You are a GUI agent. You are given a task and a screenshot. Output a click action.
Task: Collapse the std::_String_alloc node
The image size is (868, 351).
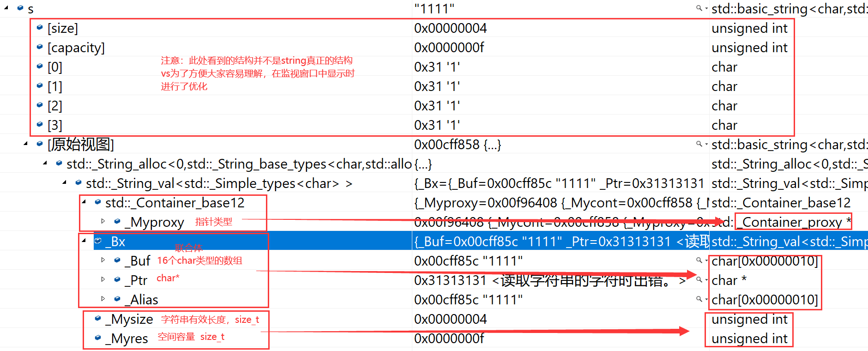click(45, 163)
